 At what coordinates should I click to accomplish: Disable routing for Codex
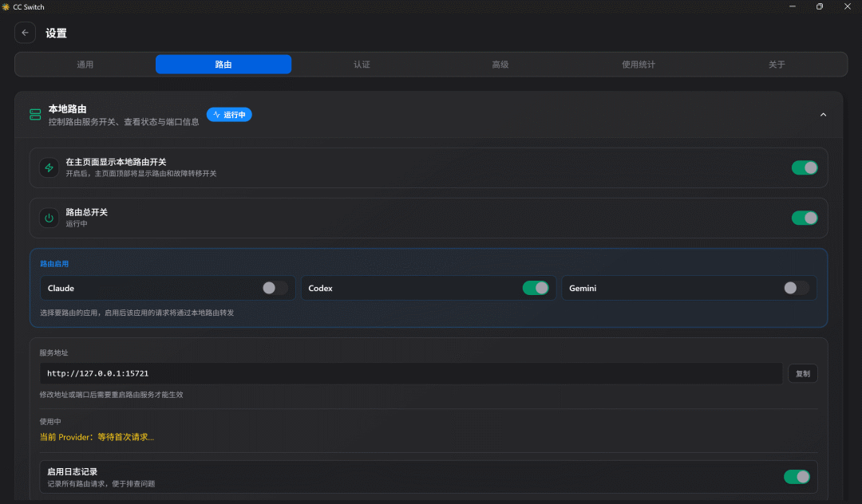(536, 288)
